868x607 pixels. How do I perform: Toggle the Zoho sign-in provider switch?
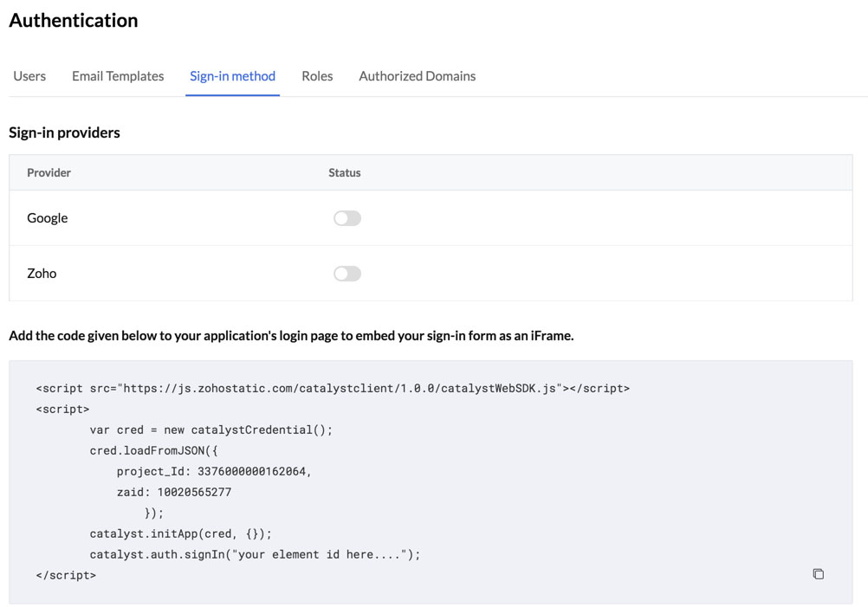click(347, 274)
